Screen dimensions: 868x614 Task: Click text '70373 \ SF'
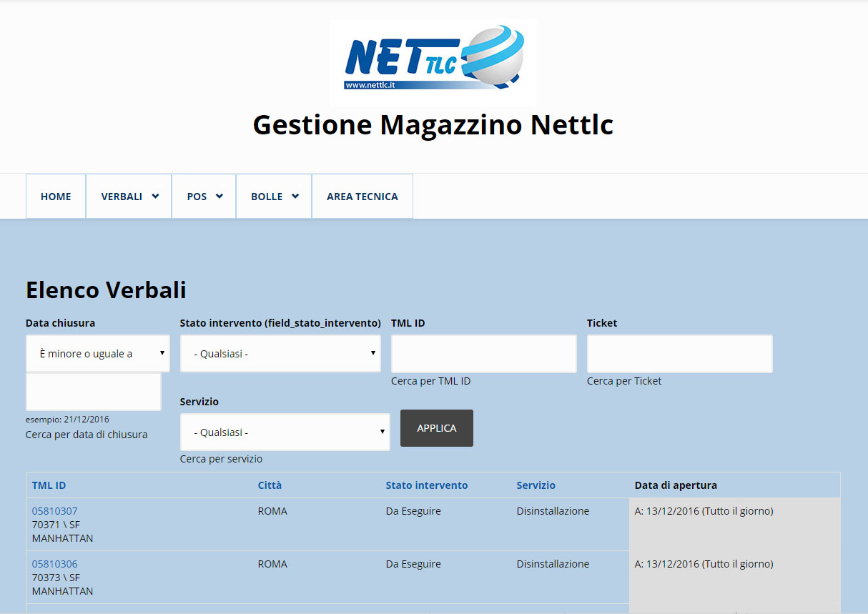coord(56,578)
